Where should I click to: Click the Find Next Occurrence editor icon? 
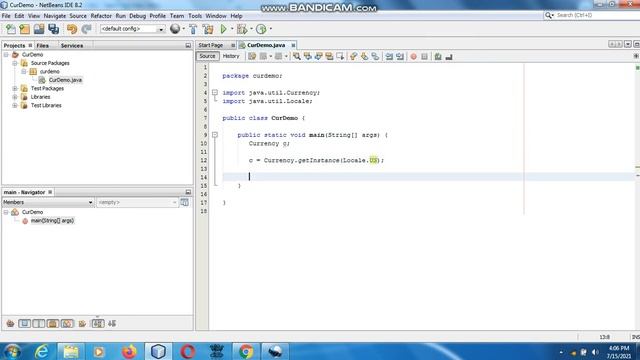[318, 56]
